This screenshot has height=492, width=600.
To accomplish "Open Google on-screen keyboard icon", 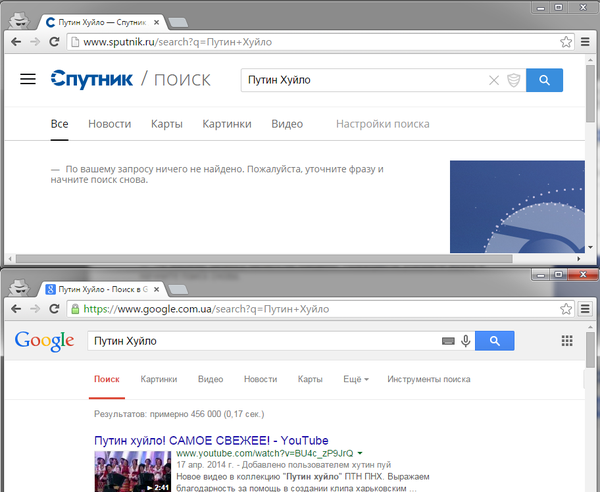I will [x=448, y=341].
